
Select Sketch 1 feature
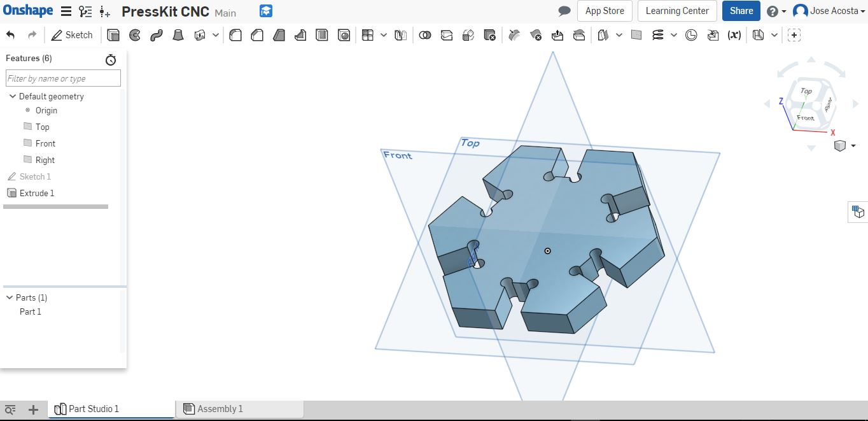tap(35, 176)
